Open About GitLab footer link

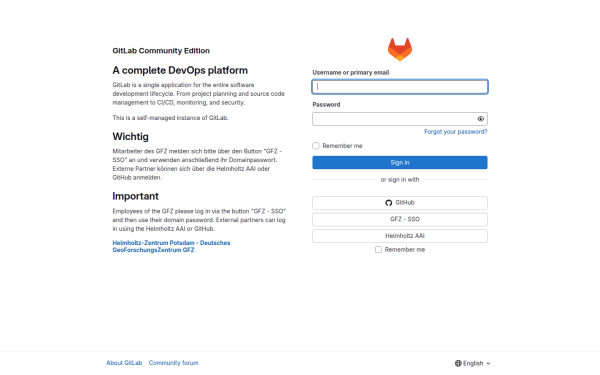point(124,363)
